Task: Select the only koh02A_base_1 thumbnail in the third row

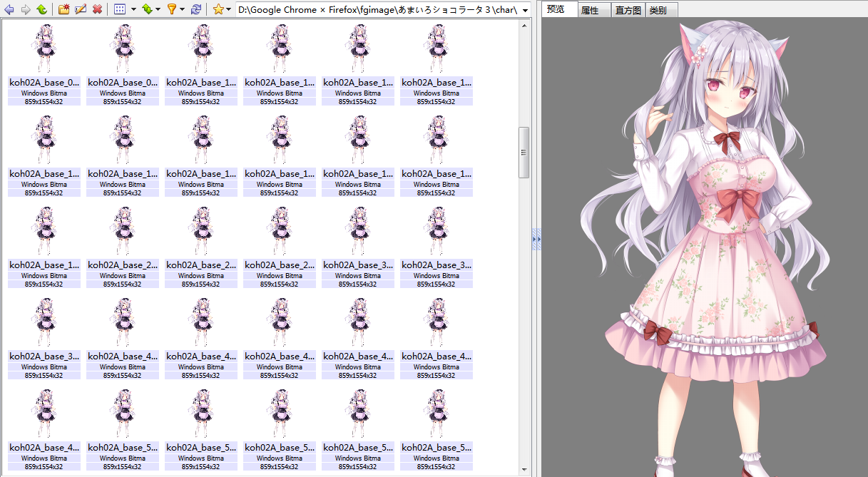Action: click(x=44, y=247)
